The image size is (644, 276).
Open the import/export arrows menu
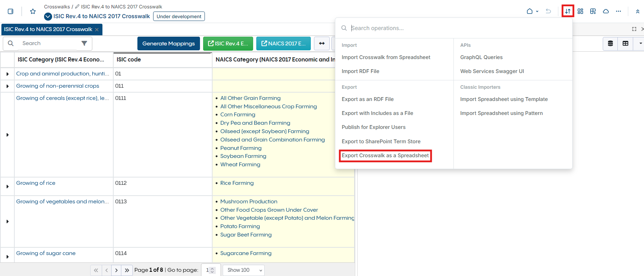coord(568,11)
